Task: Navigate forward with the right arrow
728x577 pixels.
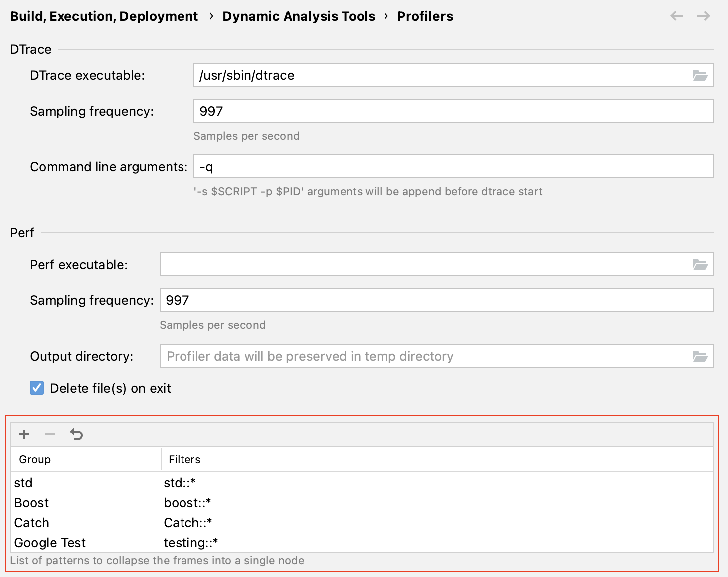Action: pos(704,16)
